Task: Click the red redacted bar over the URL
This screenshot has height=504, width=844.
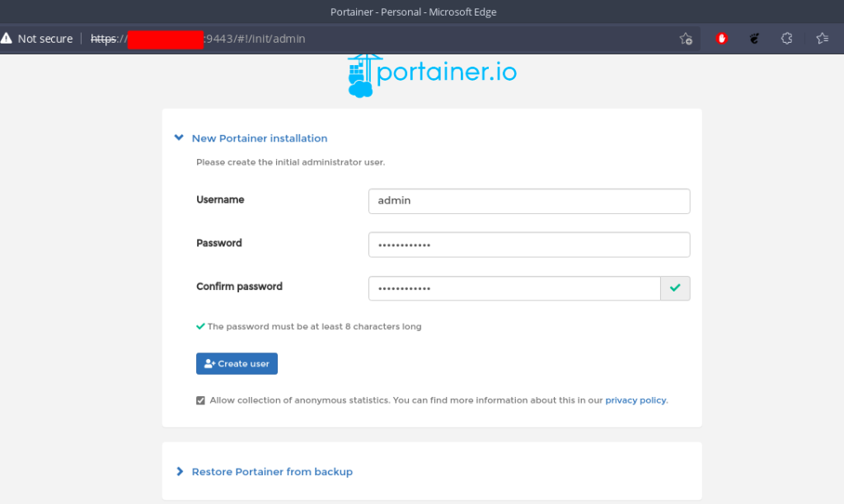Action: 165,38
